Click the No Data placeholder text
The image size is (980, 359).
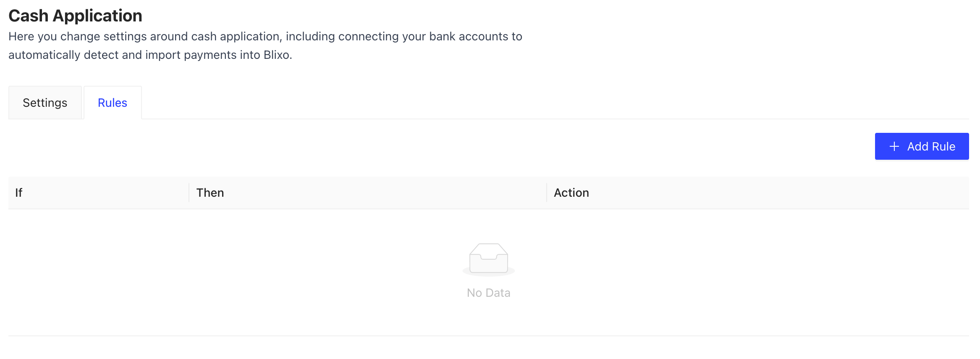tap(489, 293)
